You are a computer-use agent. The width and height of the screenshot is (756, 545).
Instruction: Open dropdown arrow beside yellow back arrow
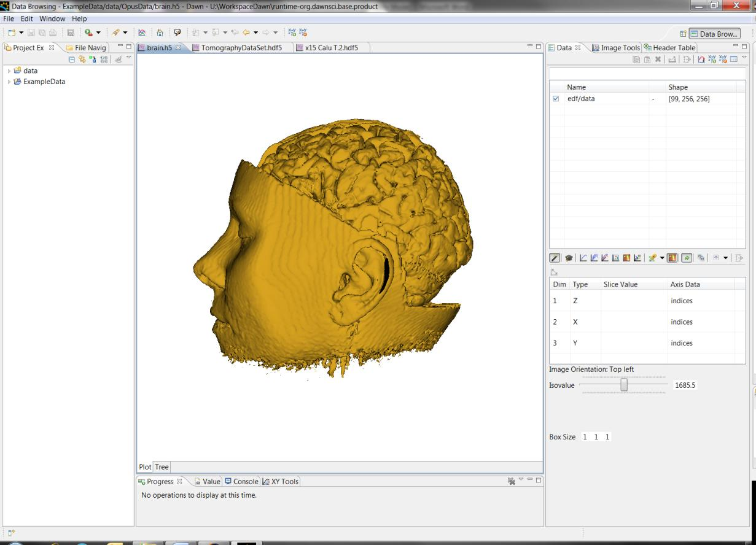point(255,33)
